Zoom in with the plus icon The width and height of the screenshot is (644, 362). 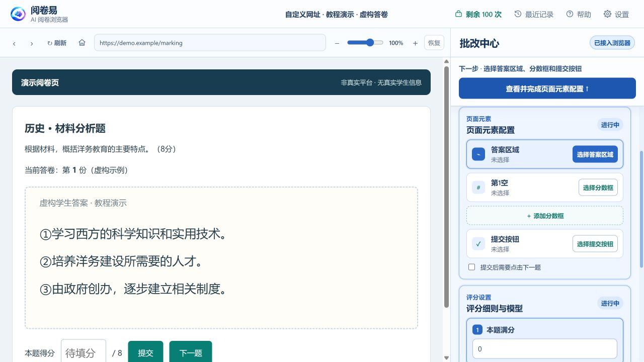(415, 43)
